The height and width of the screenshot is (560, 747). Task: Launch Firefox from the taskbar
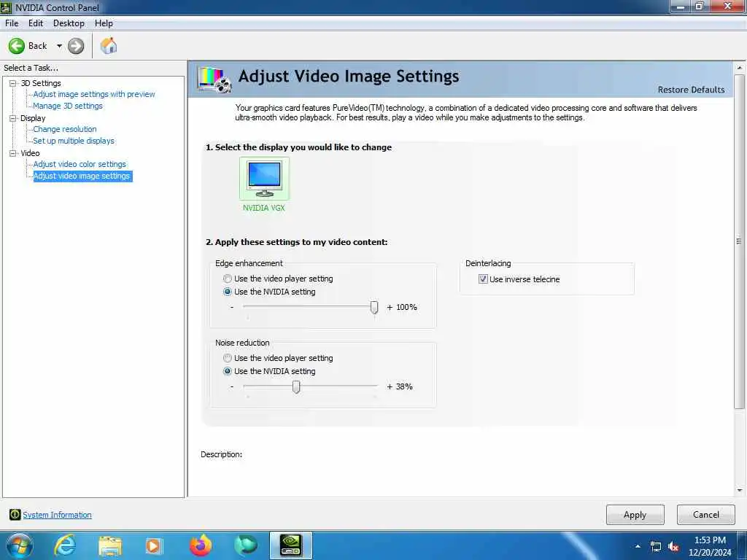coord(201,545)
